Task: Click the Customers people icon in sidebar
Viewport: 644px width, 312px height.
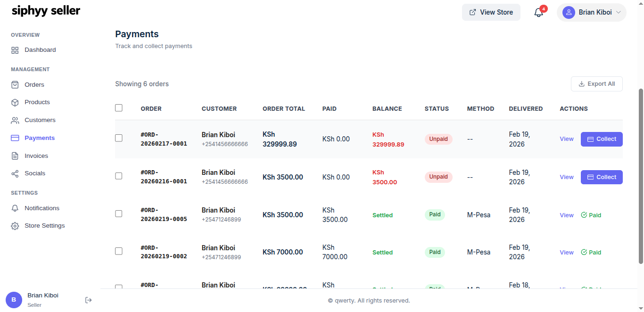Action: pyautogui.click(x=15, y=120)
